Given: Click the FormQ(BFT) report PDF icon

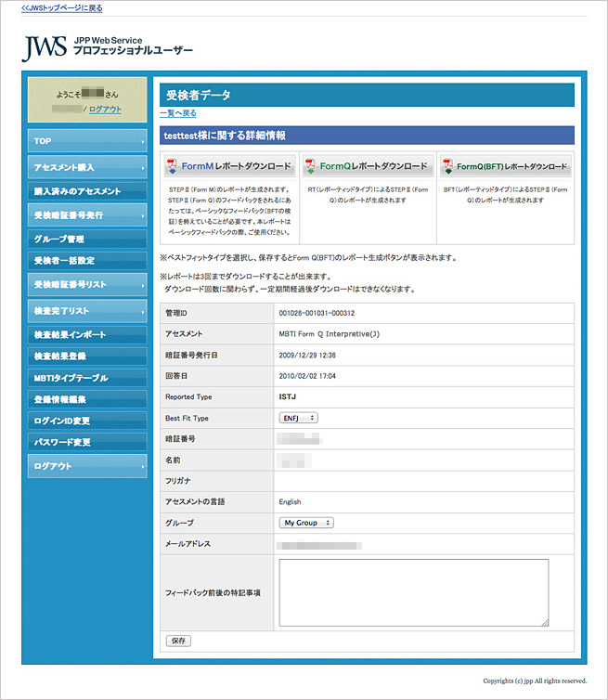Looking at the screenshot, I should click(447, 167).
